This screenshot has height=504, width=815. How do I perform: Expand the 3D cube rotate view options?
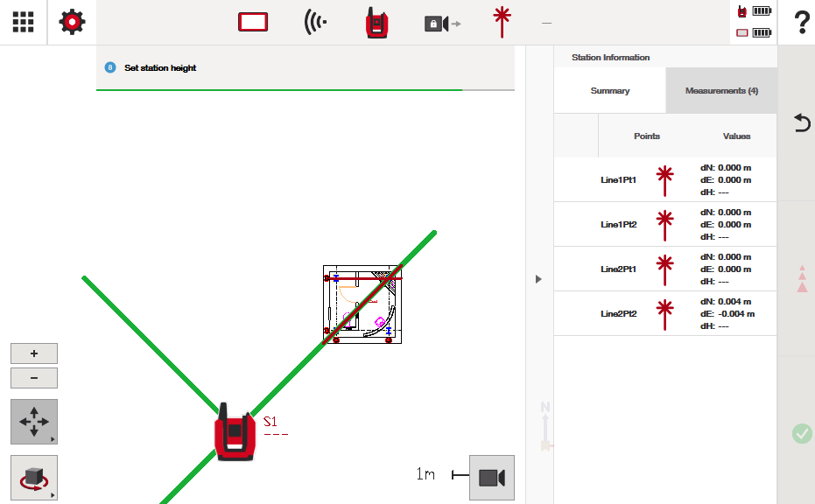(34, 478)
